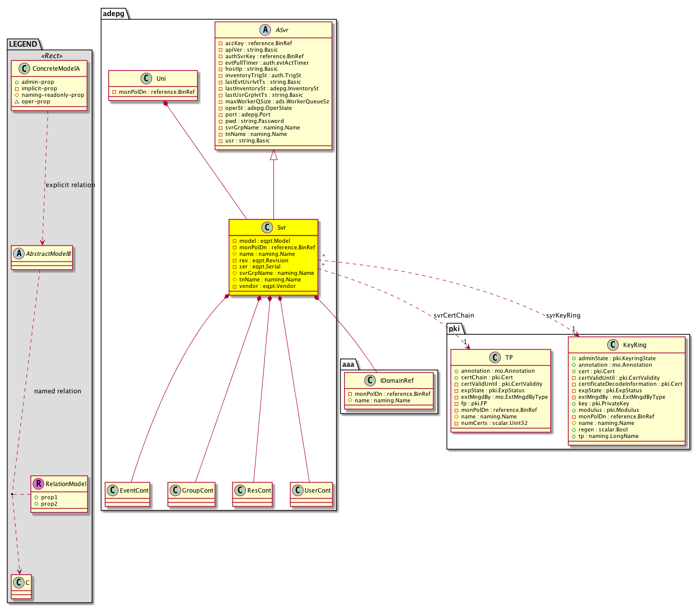
Task: Click the adepg package tab
Action: (114, 14)
